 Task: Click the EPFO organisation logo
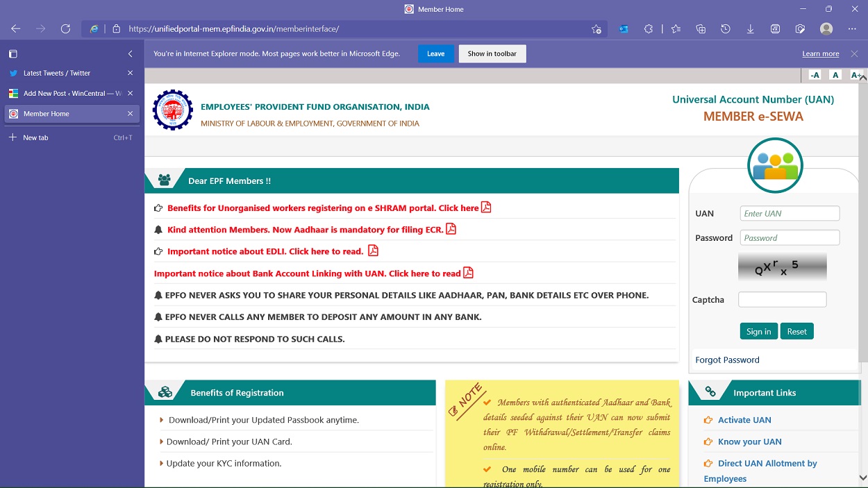pyautogui.click(x=173, y=110)
